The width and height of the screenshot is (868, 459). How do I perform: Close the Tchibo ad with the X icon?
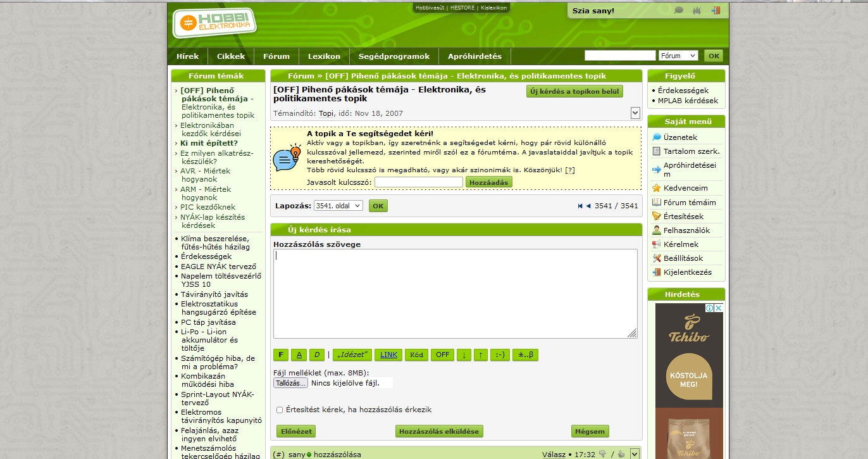pyautogui.click(x=719, y=308)
